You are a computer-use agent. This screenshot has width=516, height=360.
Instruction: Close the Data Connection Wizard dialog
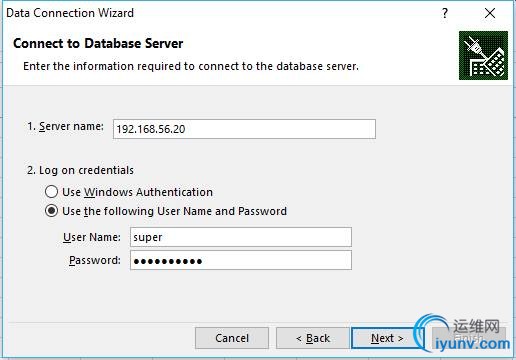pyautogui.click(x=490, y=13)
